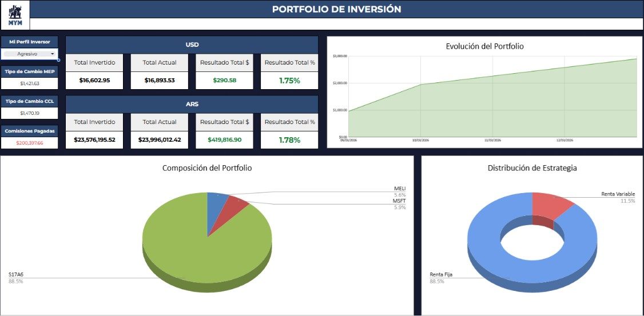Click ARS result $419,816.90
The image size is (644, 316).
pos(225,140)
